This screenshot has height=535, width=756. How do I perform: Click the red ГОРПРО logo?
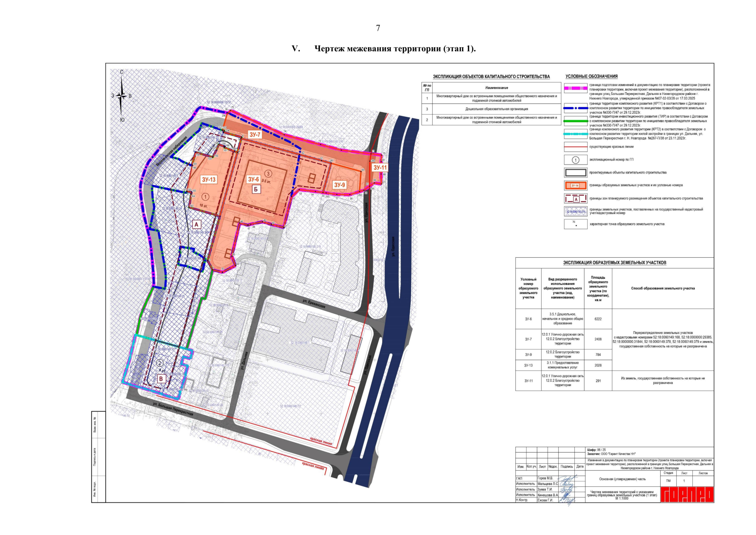687,494
